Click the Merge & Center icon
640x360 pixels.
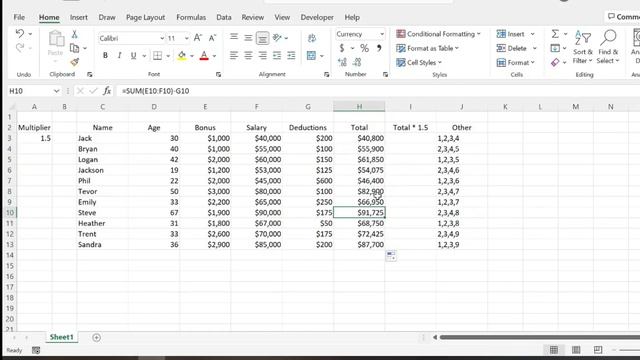311,56
